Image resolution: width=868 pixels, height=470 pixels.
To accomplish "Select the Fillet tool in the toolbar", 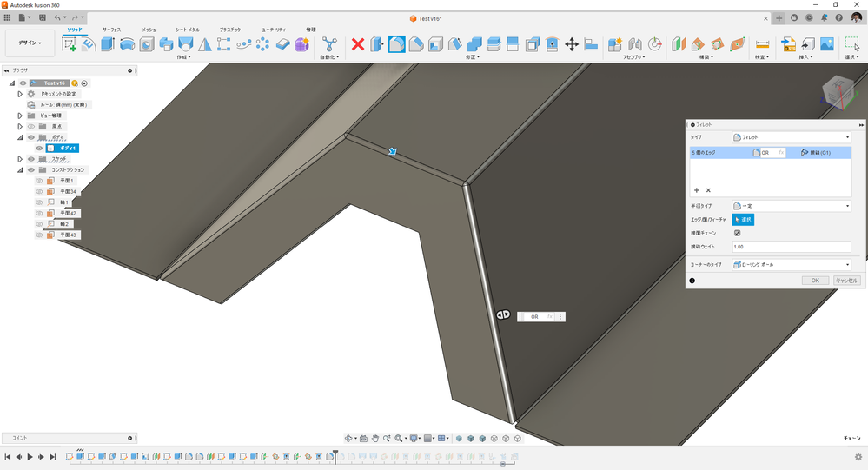I will [x=396, y=44].
